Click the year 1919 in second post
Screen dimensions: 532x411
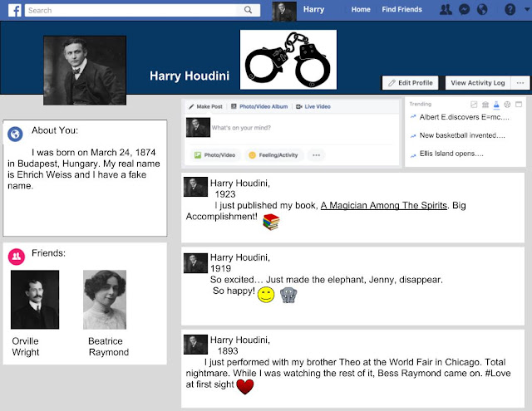[220, 268]
